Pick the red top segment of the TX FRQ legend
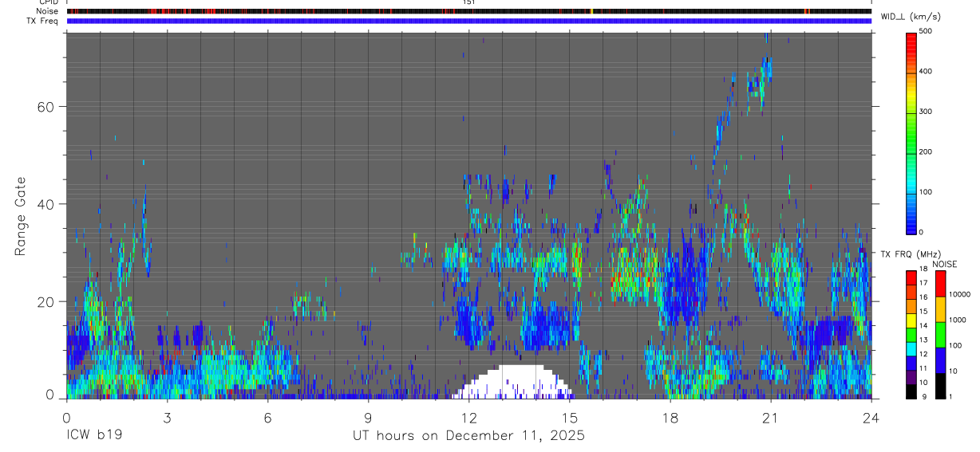Screen dimensions: 980x452 tap(911, 277)
